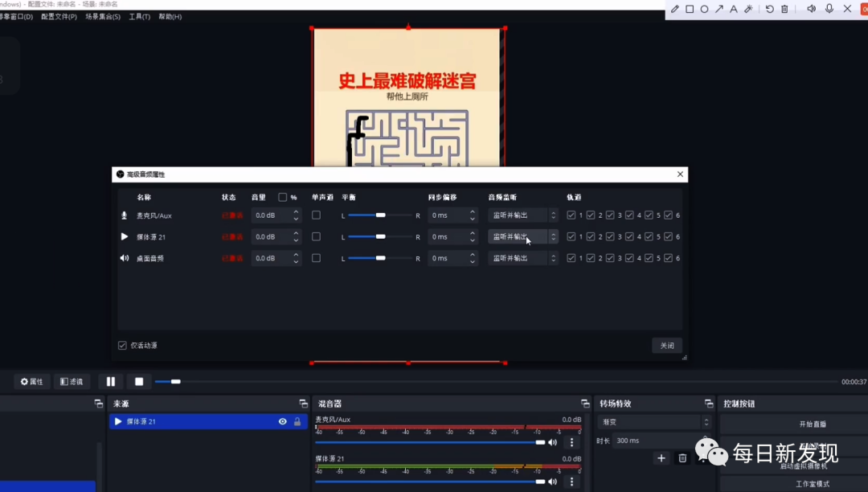Uncheck the 仅活动源 checkbox
Screen dimensions: 868x492
[x=122, y=346]
